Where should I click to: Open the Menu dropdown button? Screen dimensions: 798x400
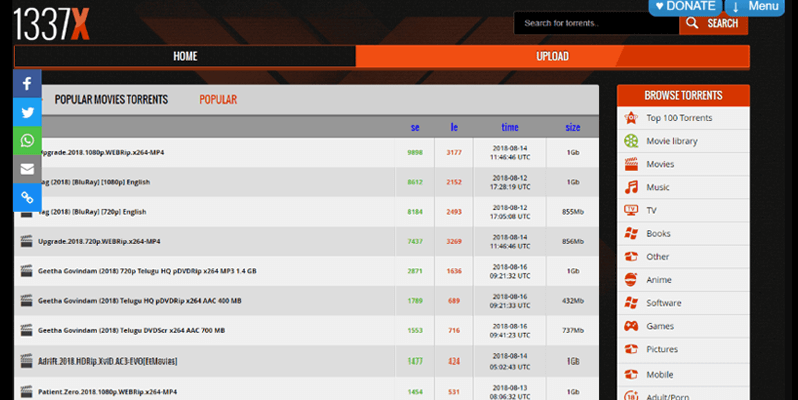pyautogui.click(x=755, y=7)
